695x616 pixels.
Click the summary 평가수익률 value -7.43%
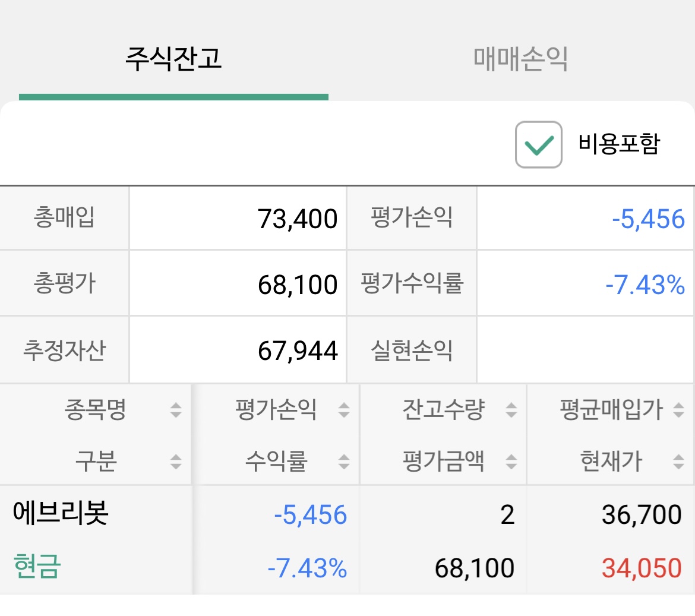point(645,285)
